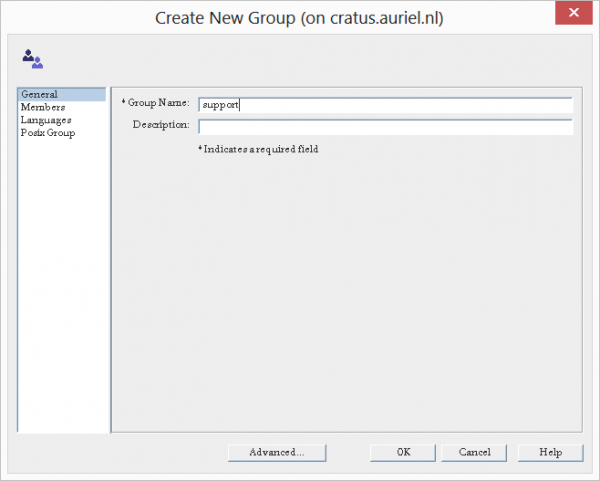Viewport: 600px width, 481px height.
Task: Click the "Group Name:" label
Action: tap(159, 102)
